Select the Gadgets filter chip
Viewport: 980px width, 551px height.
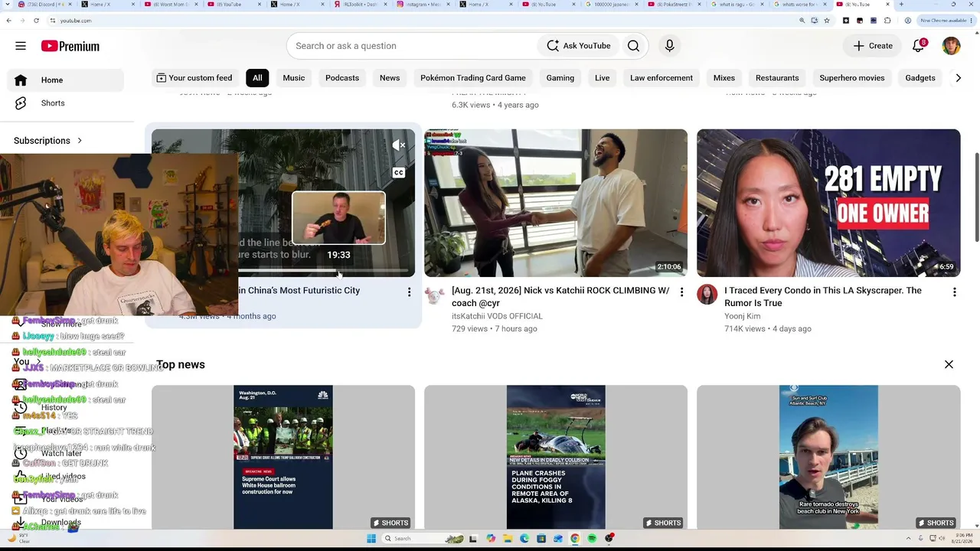tap(920, 78)
